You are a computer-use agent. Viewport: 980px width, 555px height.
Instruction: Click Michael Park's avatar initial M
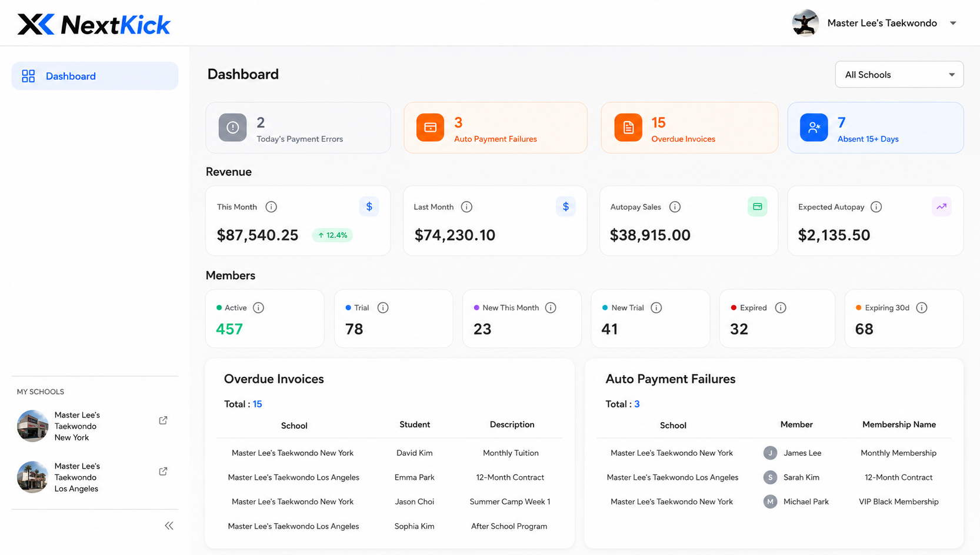[770, 501]
